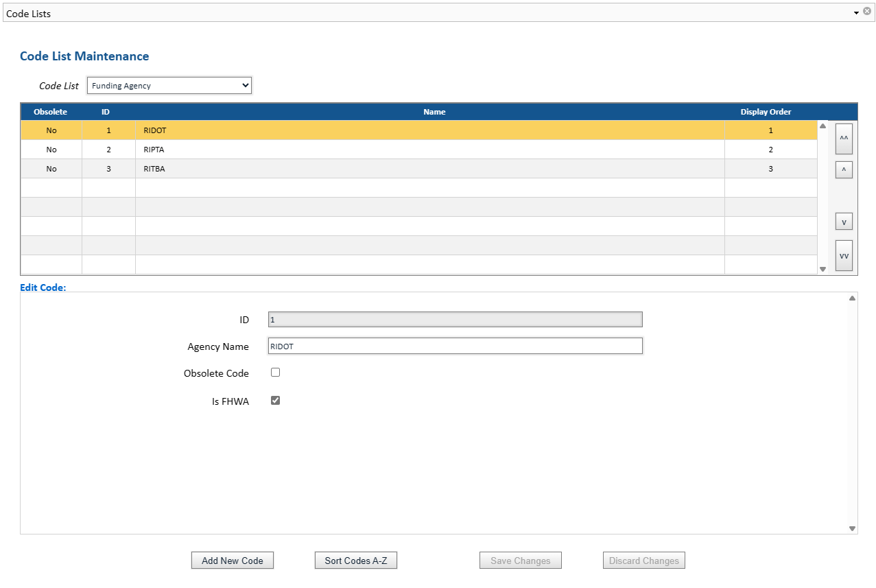Click the disabled ID field
876x588 pixels.
455,319
